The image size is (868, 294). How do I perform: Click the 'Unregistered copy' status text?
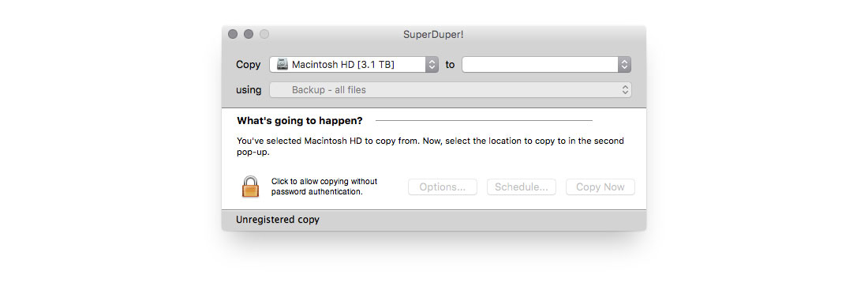[278, 220]
